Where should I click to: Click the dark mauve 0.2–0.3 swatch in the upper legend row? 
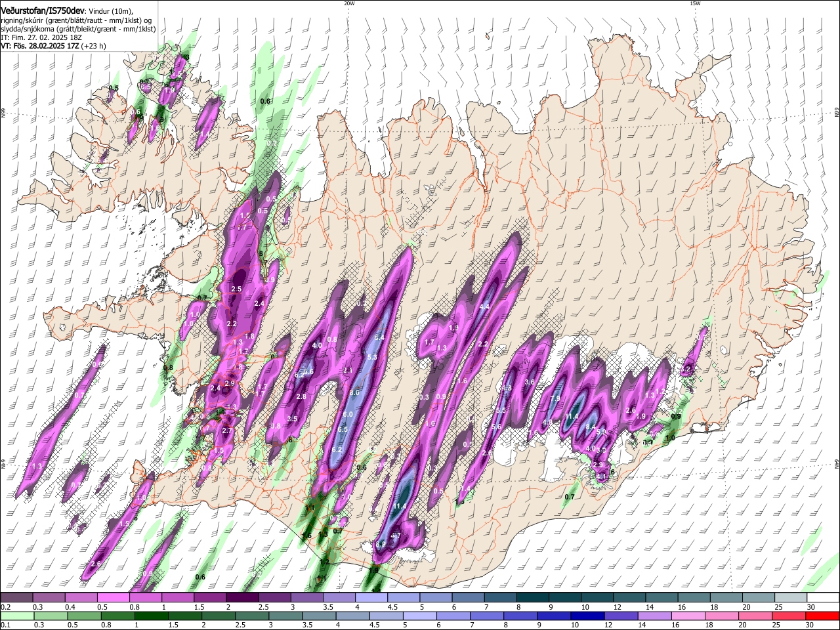[x=16, y=597]
